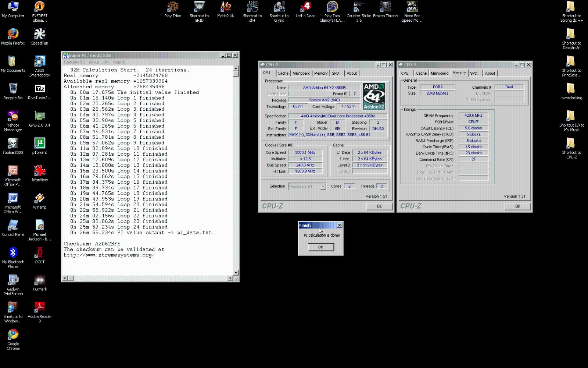The width and height of the screenshot is (588, 368).
Task: Confirm OK in the Finish dialog
Action: [x=321, y=247]
